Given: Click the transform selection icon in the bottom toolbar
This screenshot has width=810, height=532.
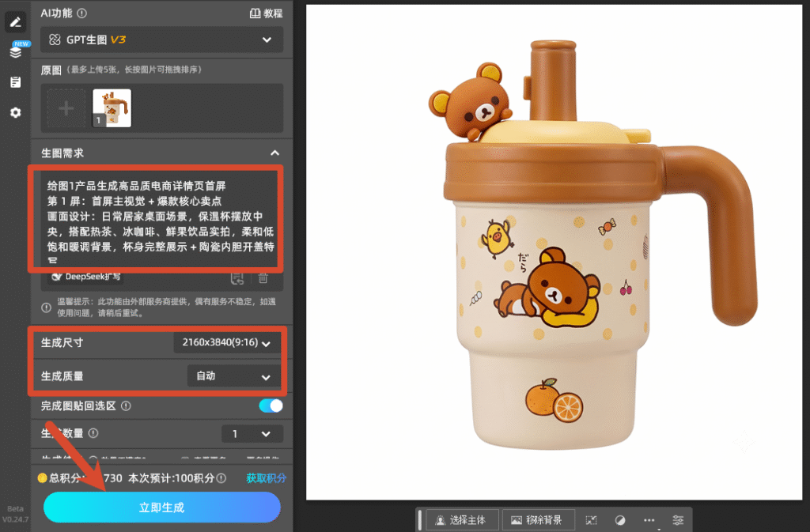Looking at the screenshot, I should 591,520.
